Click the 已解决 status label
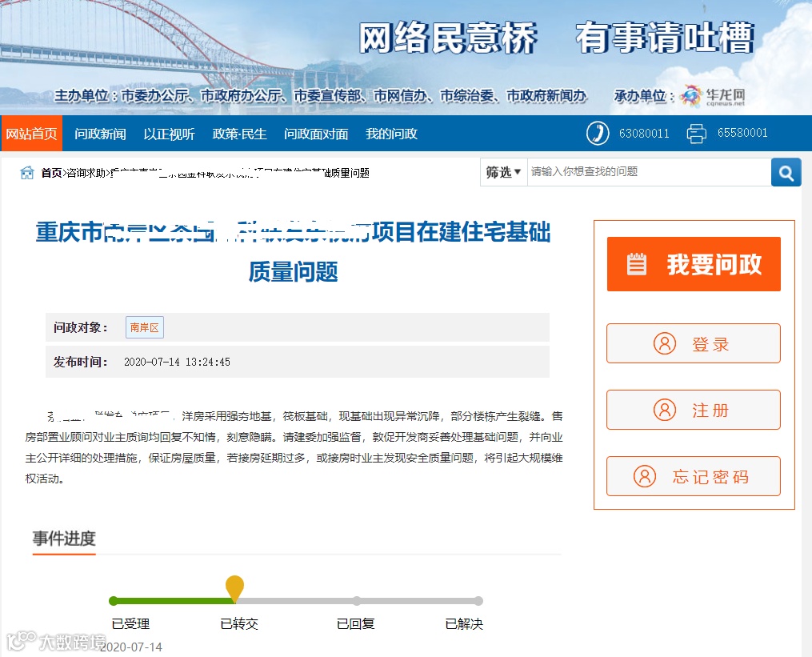The image size is (812, 657). (464, 624)
